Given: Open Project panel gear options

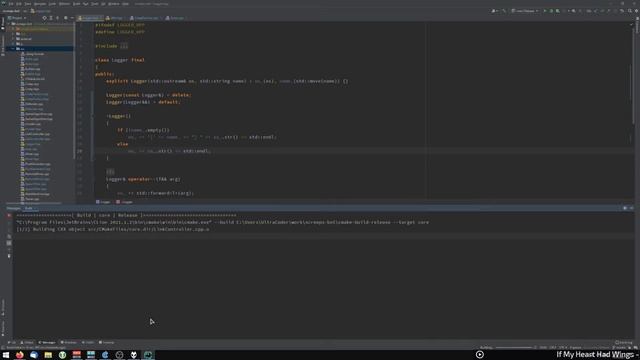Looking at the screenshot, I should click(65, 18).
